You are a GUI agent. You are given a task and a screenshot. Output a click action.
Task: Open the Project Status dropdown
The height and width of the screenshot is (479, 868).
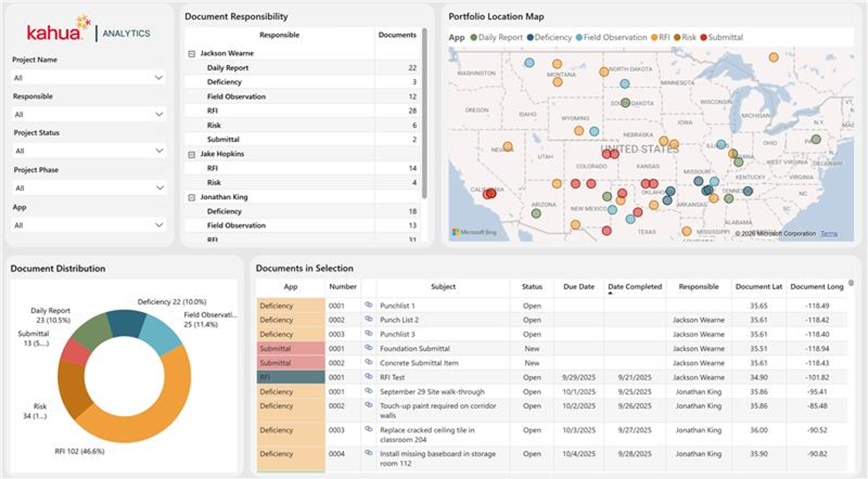tap(88, 151)
